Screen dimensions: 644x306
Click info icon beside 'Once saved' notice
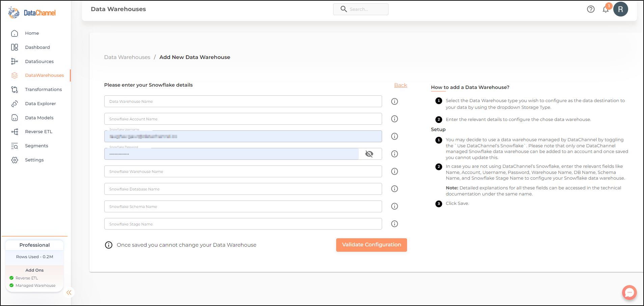[109, 245]
